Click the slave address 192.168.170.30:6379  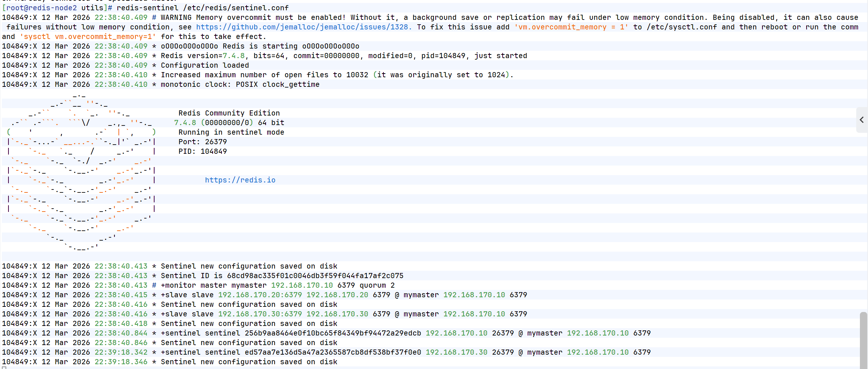[x=260, y=314]
